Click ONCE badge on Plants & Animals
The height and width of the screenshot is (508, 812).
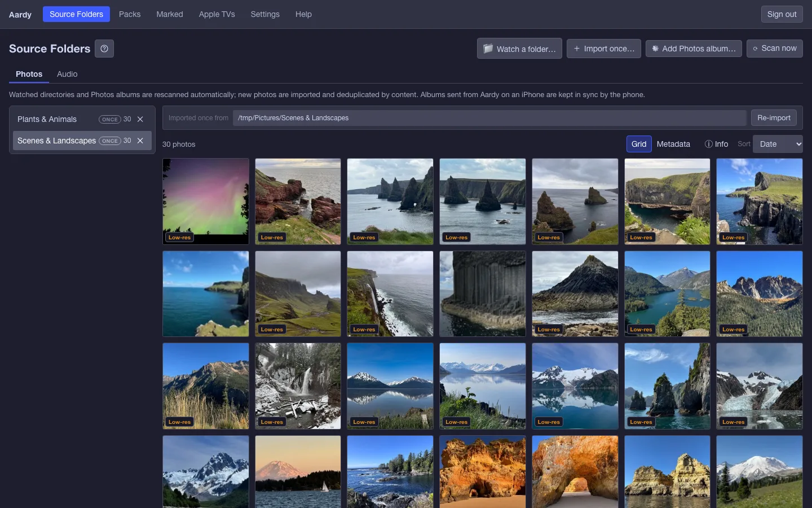[110, 119]
